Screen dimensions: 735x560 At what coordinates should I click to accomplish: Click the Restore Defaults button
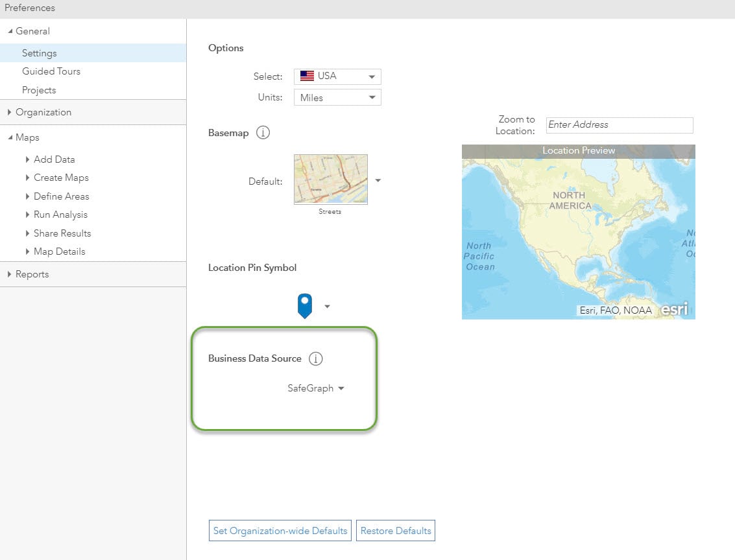[x=396, y=530]
